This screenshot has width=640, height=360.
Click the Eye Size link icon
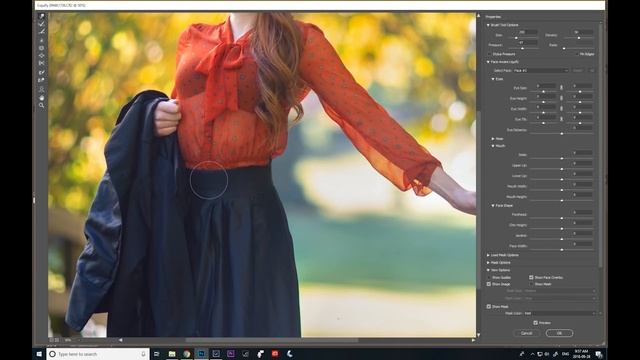pos(561,87)
